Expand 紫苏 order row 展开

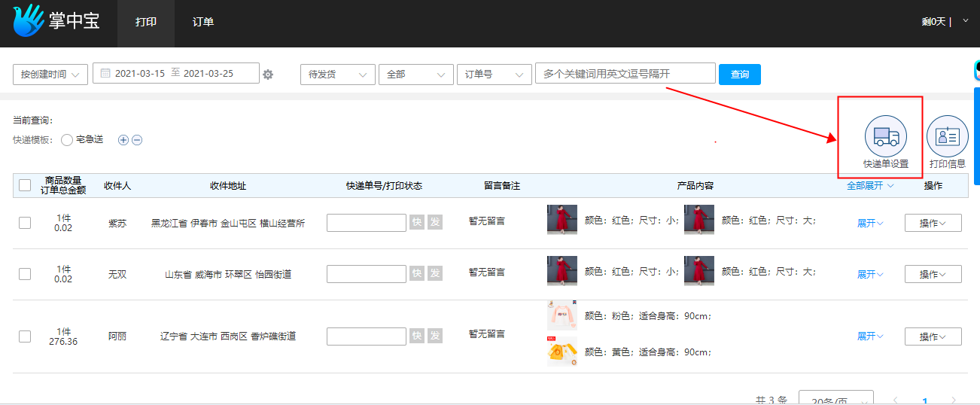tap(870, 223)
